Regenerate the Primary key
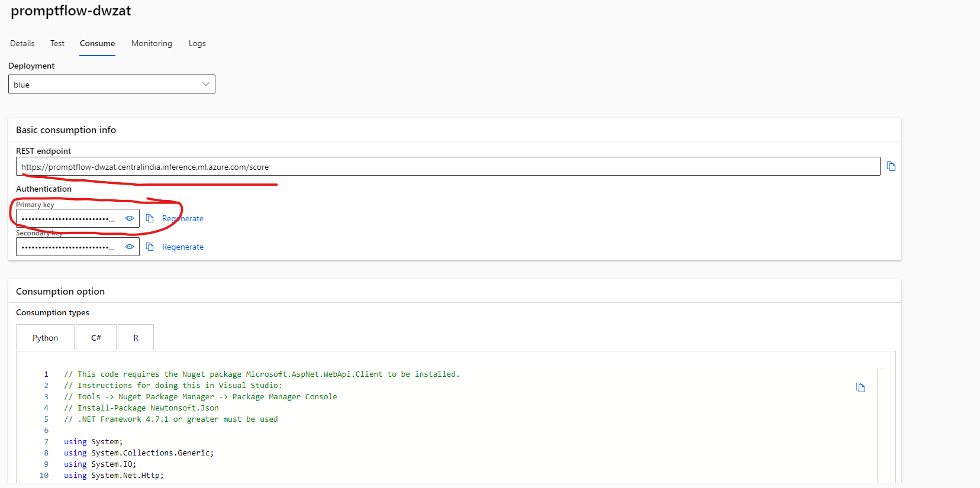 point(183,218)
